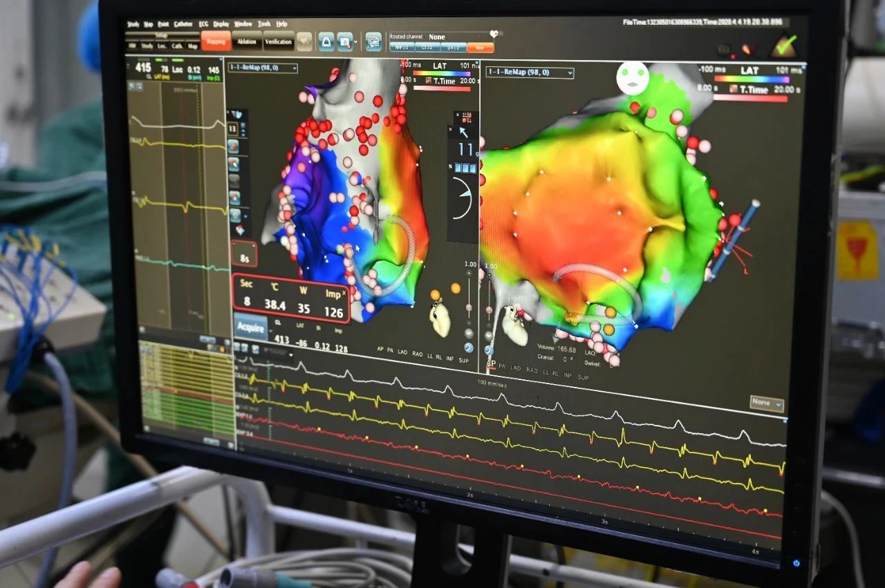Image resolution: width=885 pixels, height=588 pixels.
Task: Switch to the Mapping phase tab
Action: tap(216, 42)
